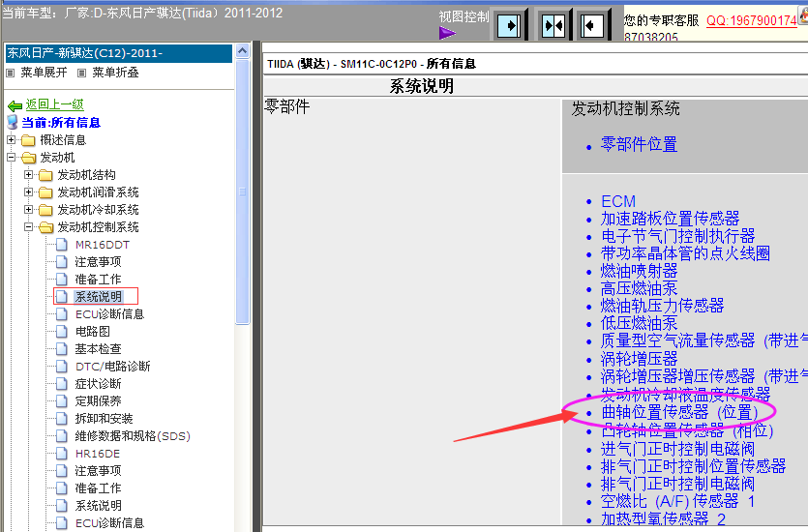
Task: Open the 进气门正时控制电磁阀 link
Action: point(677,449)
